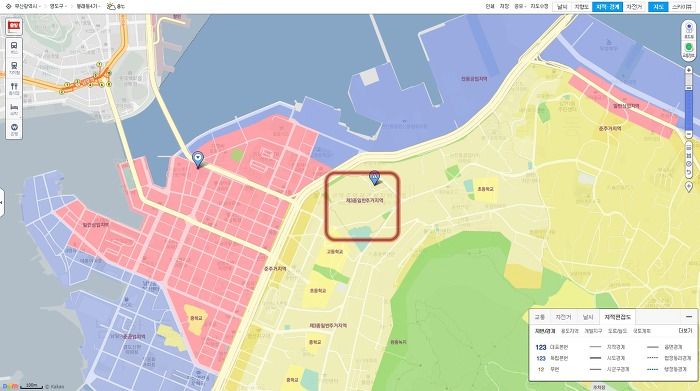Screen dimensions: 700x391
Task: Open the 공유 share dropdown in top bar
Action: (x=520, y=6)
